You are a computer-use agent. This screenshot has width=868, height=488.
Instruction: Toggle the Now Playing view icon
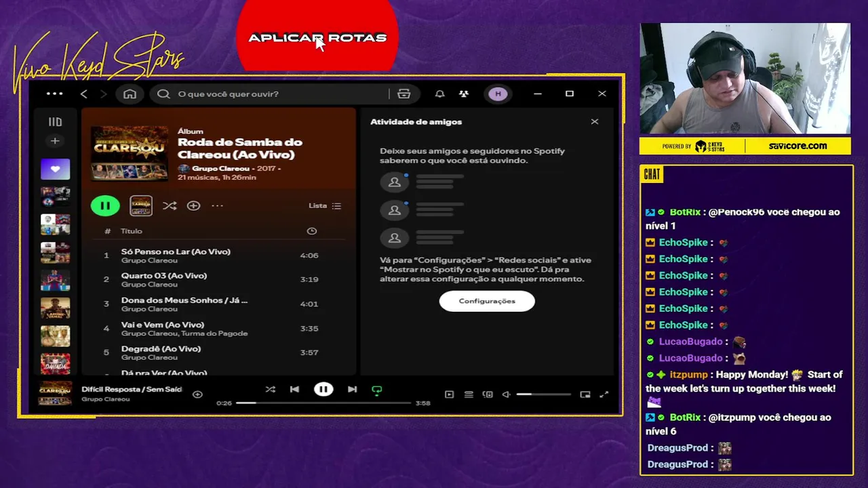pos(449,394)
